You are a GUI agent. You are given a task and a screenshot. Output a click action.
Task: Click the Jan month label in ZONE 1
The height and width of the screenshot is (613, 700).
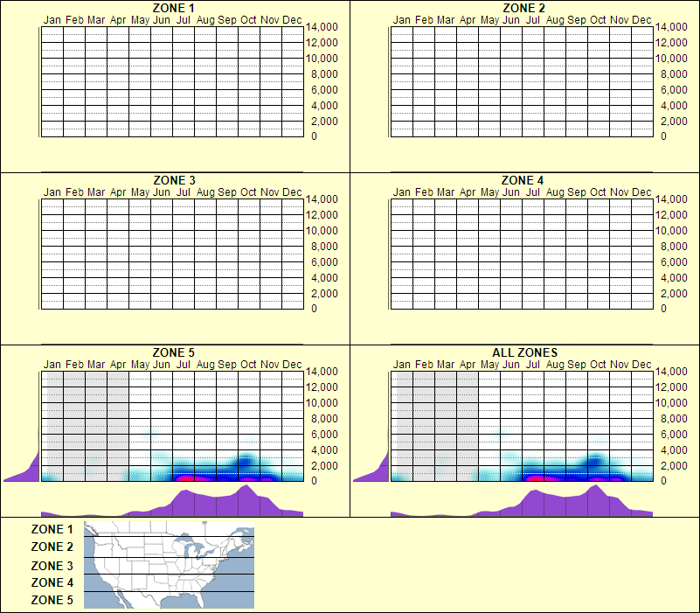(x=52, y=19)
